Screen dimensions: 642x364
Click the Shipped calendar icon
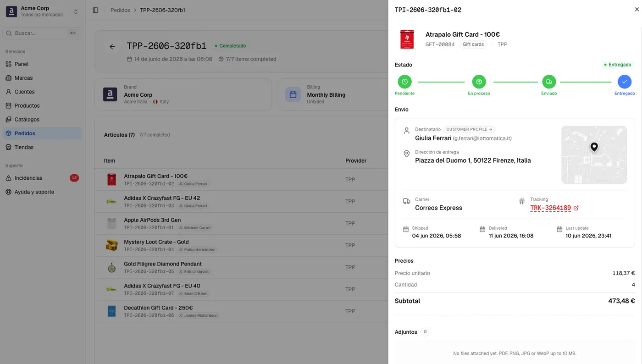(x=405, y=229)
